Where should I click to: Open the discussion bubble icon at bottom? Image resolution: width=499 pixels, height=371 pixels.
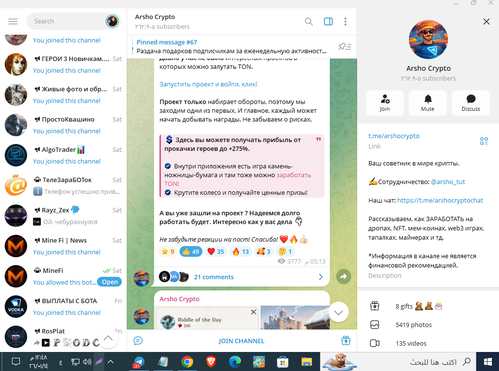click(138, 341)
